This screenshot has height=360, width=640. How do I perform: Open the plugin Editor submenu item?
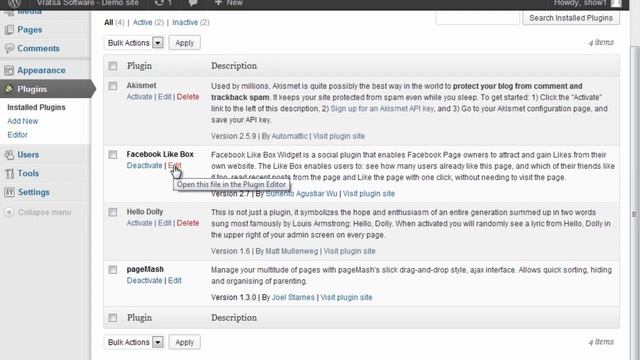tap(17, 135)
